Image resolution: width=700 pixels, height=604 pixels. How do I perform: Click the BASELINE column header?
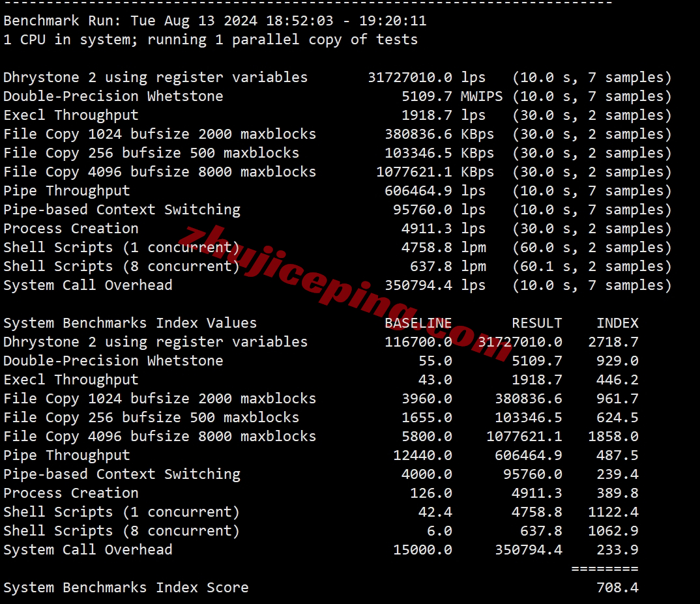pyautogui.click(x=418, y=323)
